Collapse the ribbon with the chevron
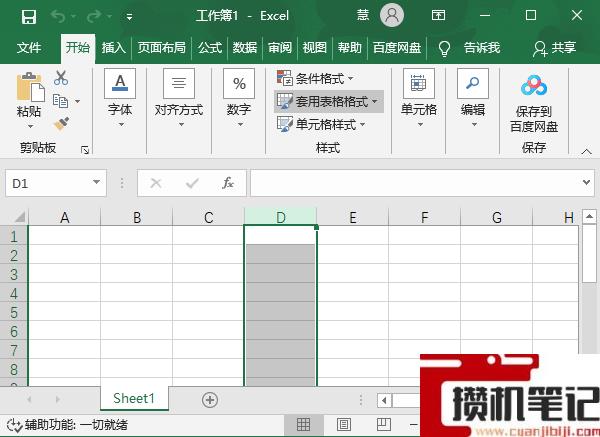This screenshot has height=437, width=600. click(586, 152)
